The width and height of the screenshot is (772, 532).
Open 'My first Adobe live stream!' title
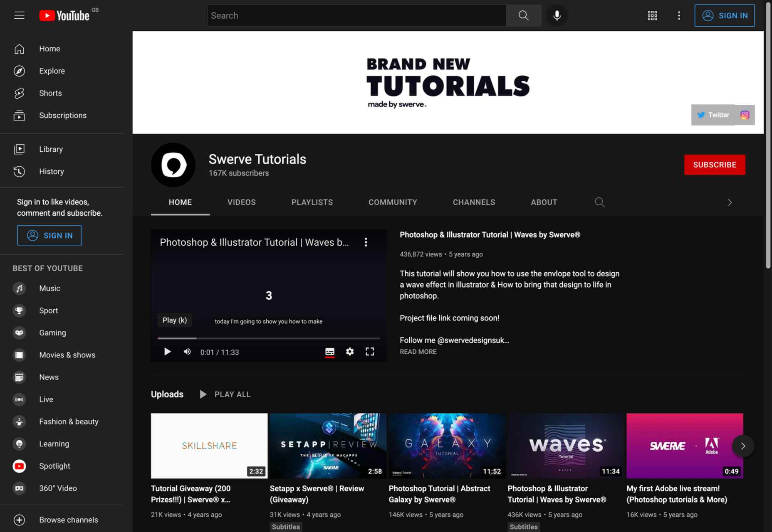point(677,494)
